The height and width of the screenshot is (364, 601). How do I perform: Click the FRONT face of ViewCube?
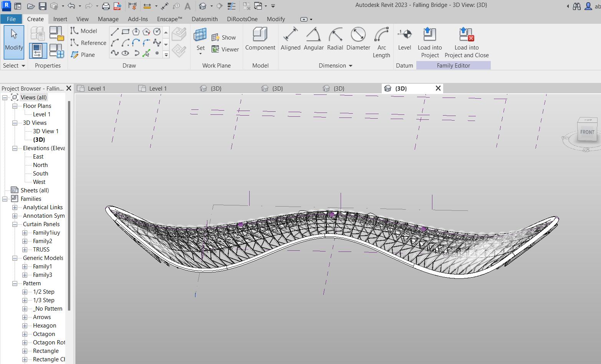pyautogui.click(x=587, y=132)
